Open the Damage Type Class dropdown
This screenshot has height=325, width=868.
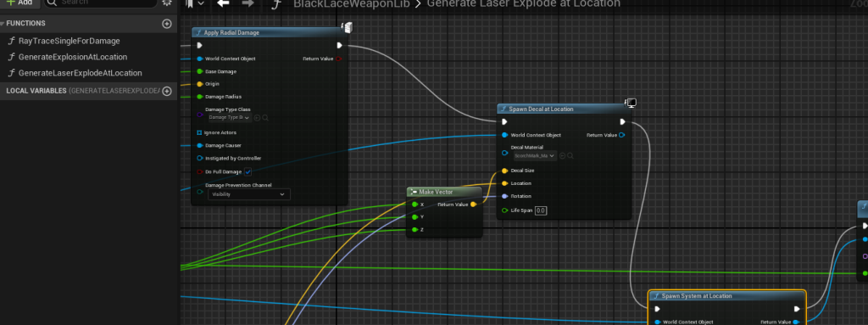click(x=230, y=118)
